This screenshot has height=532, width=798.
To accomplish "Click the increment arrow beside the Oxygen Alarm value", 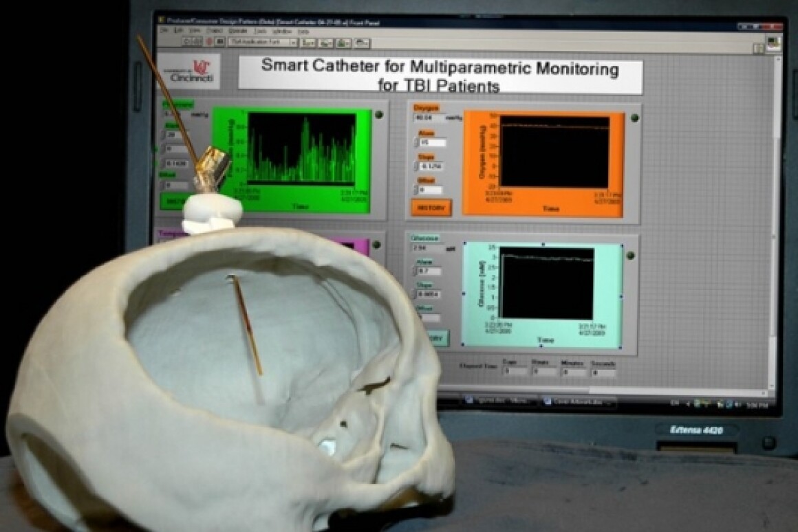I will pos(416,140).
